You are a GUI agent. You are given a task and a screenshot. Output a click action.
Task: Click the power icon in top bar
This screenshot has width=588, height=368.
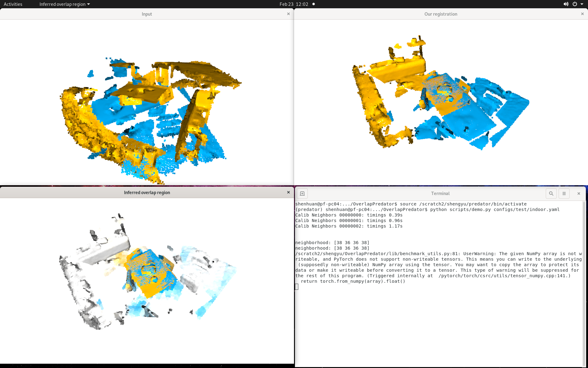[575, 4]
